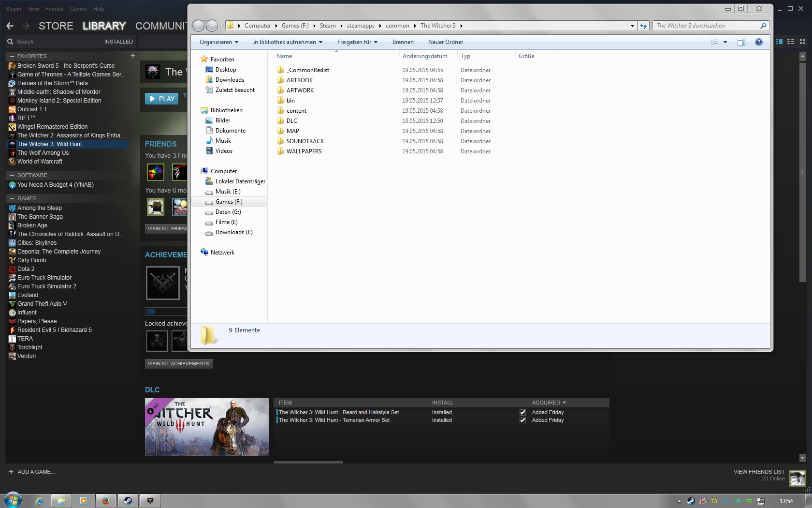
Task: Switch Steam library to list view icon
Action: [x=791, y=42]
